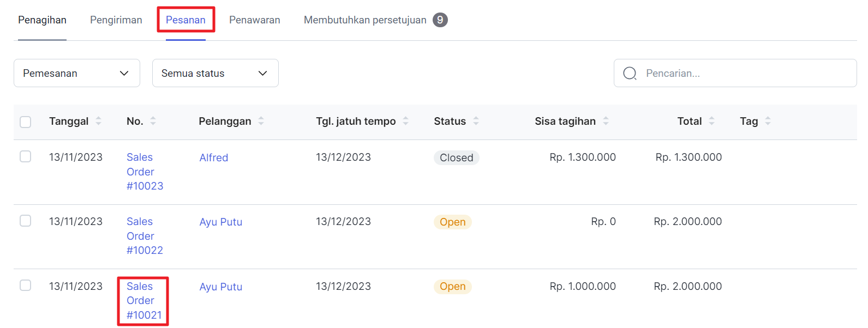Sort by Tgl. jatuh tempo arrows

[x=405, y=121]
